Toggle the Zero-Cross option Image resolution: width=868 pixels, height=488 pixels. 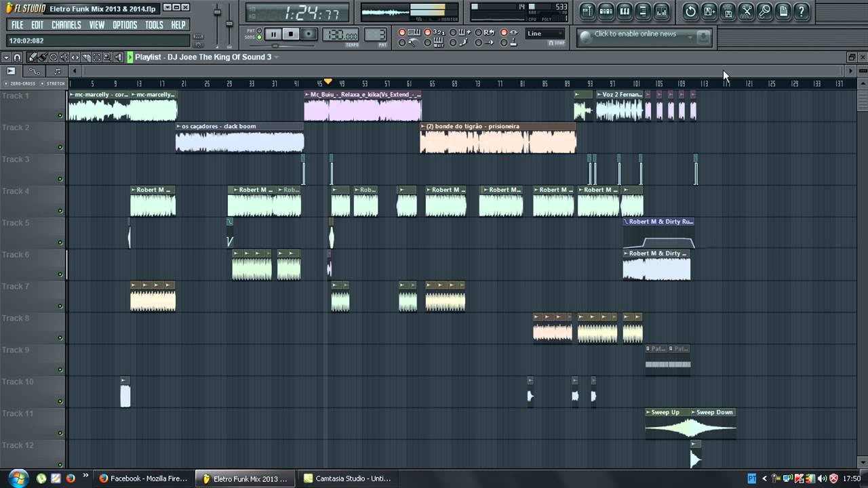click(x=20, y=83)
